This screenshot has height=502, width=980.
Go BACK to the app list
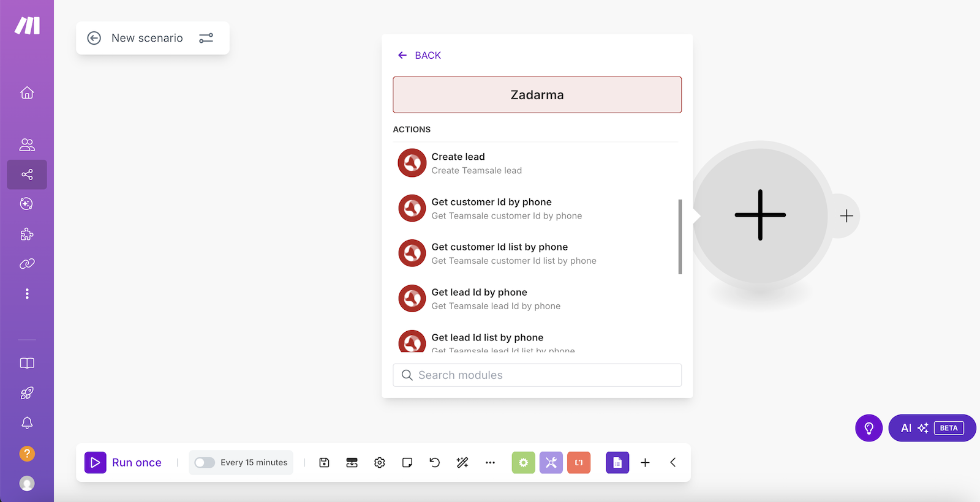click(x=420, y=56)
